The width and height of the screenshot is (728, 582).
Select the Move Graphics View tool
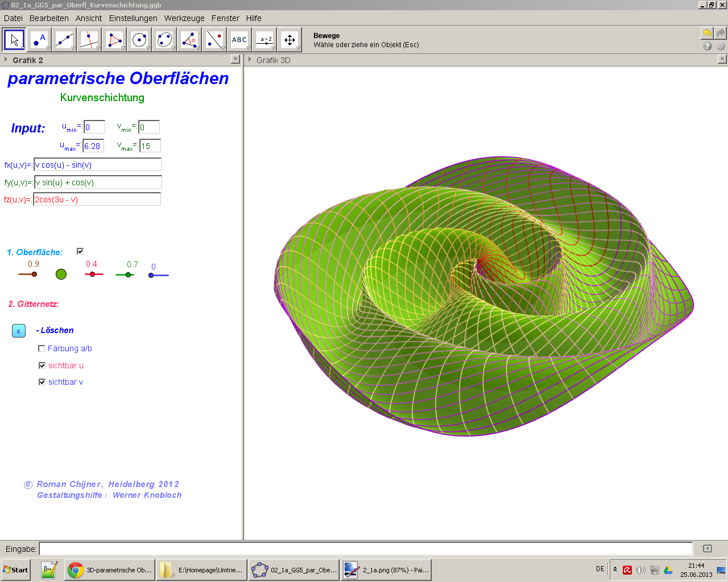(289, 40)
